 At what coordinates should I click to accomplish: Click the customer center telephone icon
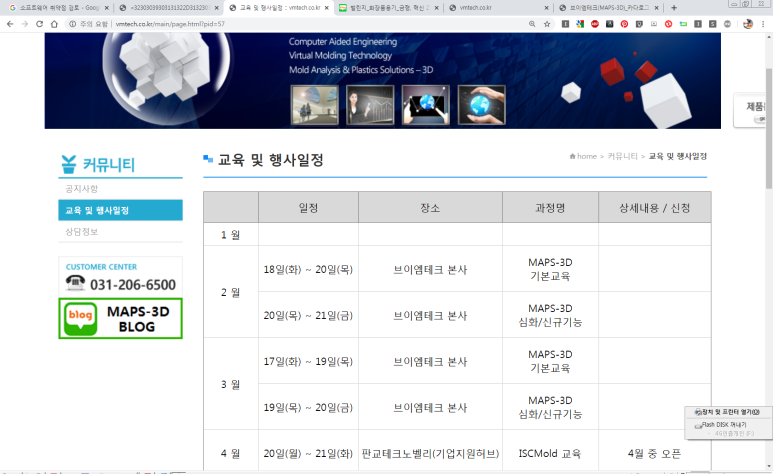tap(75, 283)
